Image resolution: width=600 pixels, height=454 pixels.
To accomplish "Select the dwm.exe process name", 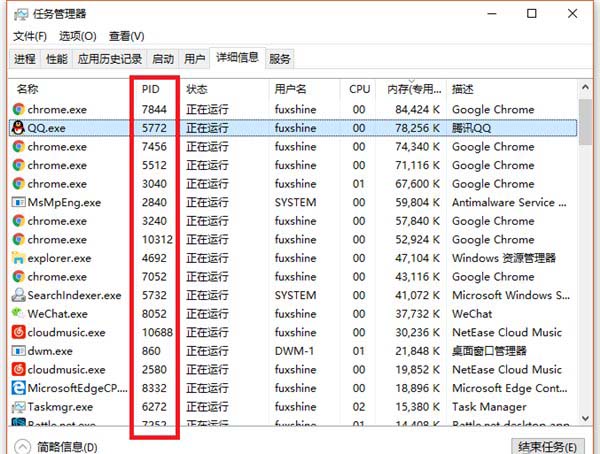I will click(50, 351).
